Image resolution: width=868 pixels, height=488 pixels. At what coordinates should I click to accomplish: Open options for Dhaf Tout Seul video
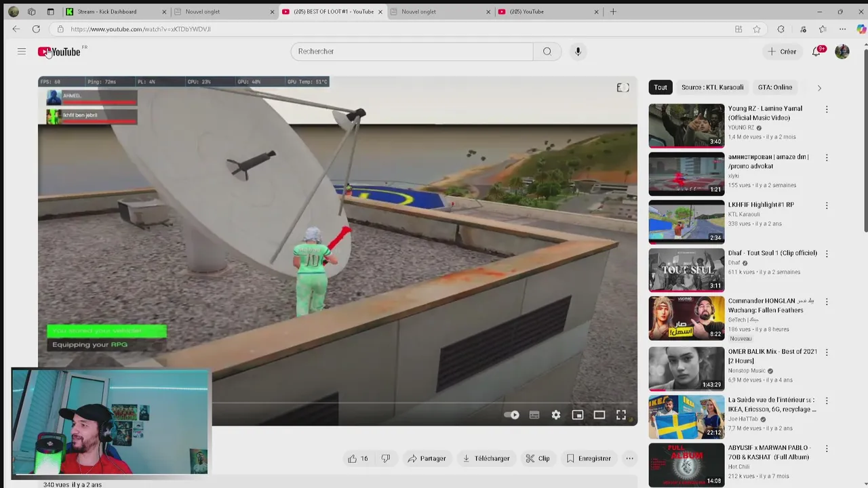click(x=826, y=253)
